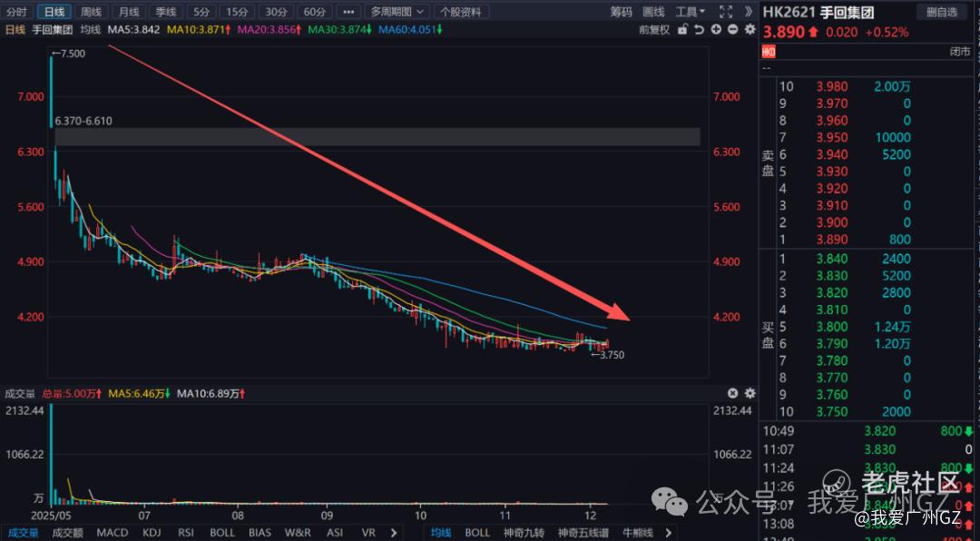Select the 60分 period tab
The image size is (980, 541).
(x=314, y=11)
